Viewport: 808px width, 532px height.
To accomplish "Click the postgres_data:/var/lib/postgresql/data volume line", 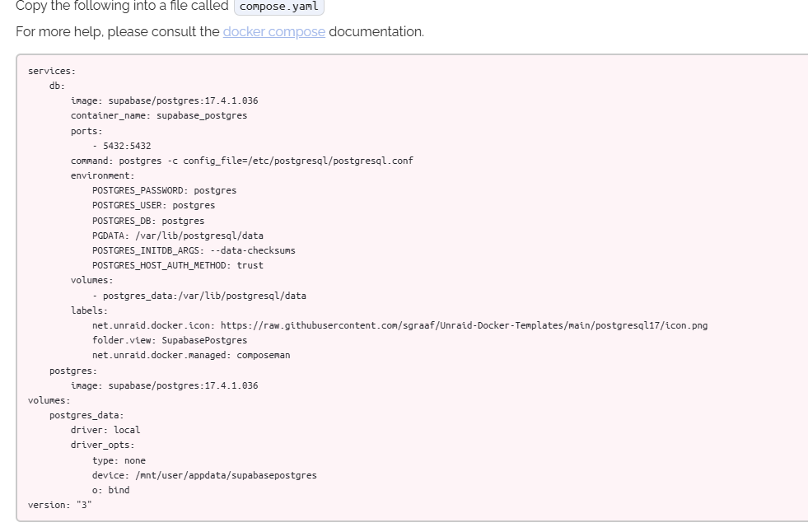I will (x=199, y=296).
